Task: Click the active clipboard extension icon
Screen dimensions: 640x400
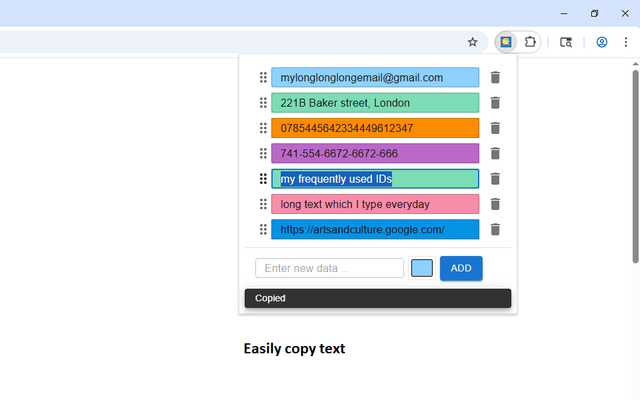Action: pos(506,42)
